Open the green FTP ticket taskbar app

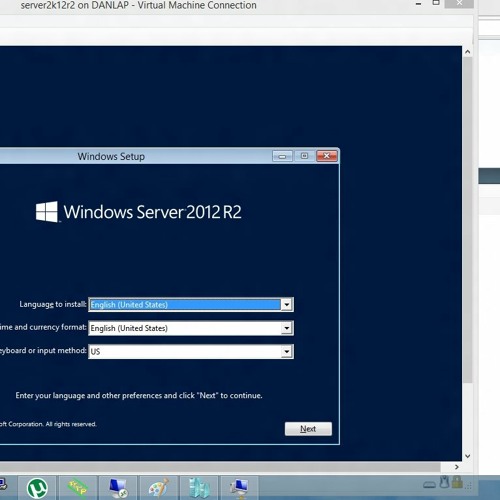pyautogui.click(x=78, y=488)
